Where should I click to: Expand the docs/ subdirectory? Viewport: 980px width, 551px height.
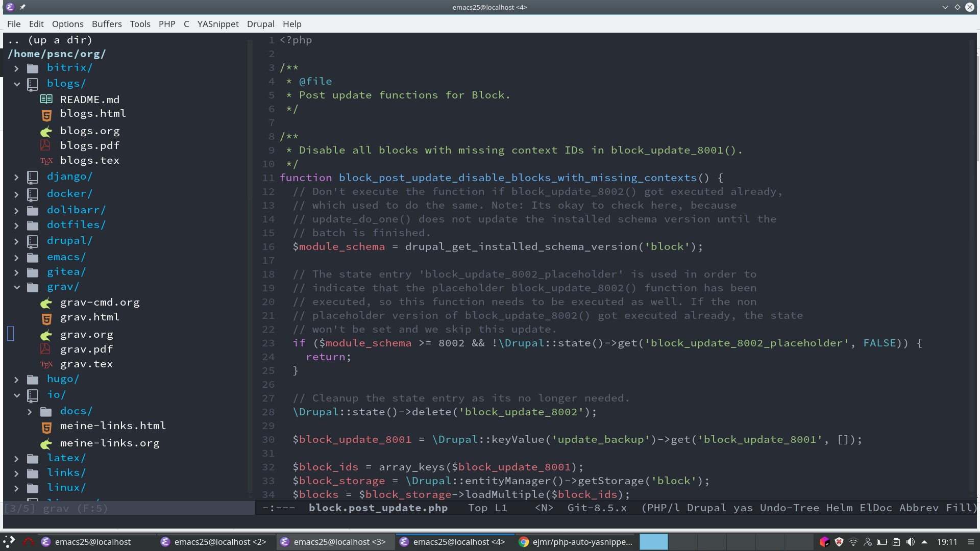30,412
